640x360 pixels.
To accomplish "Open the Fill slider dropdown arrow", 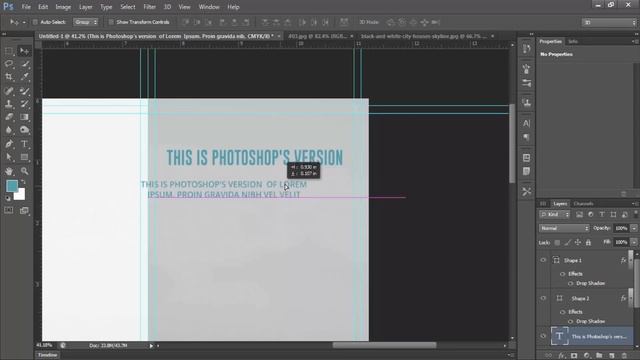I will click(x=634, y=242).
